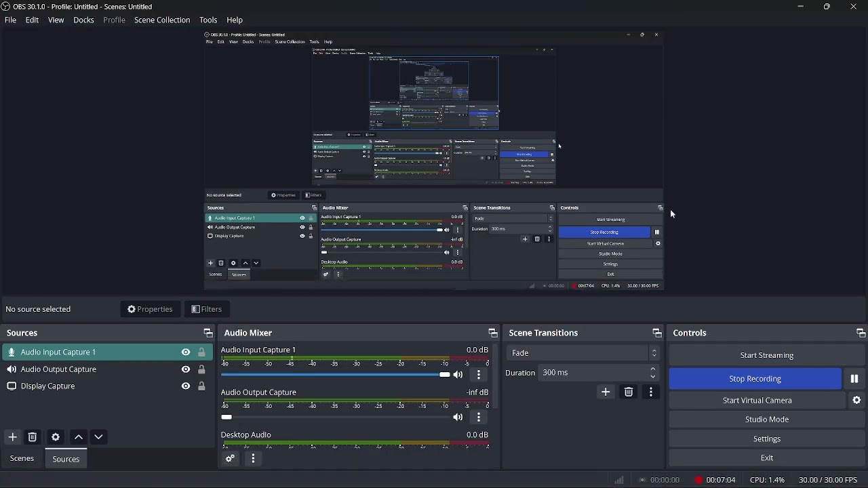Open the Fade transition dropdown

tap(583, 353)
